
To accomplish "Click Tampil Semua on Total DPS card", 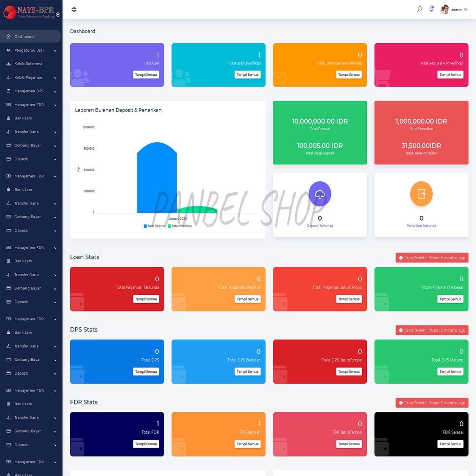I will 146,371.
